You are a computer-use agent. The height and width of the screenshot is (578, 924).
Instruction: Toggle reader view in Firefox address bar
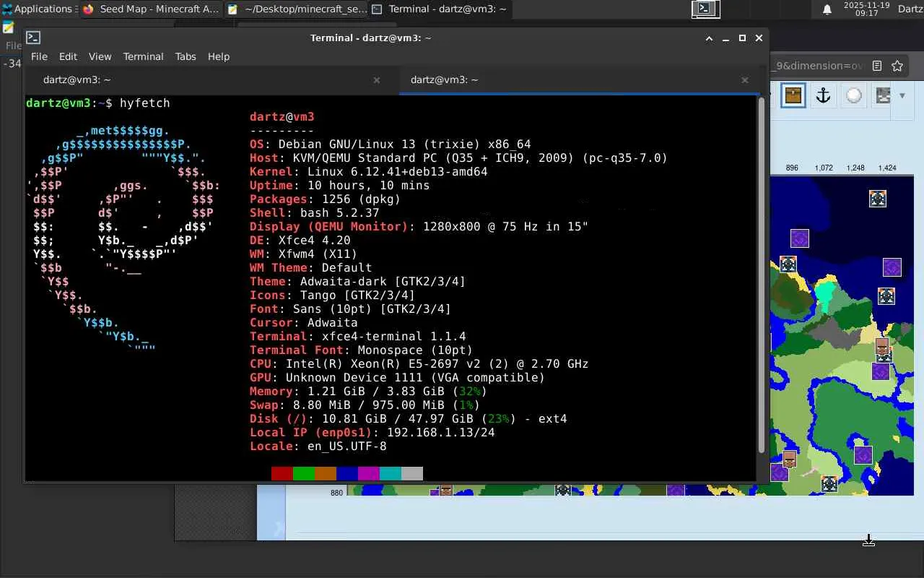(877, 66)
